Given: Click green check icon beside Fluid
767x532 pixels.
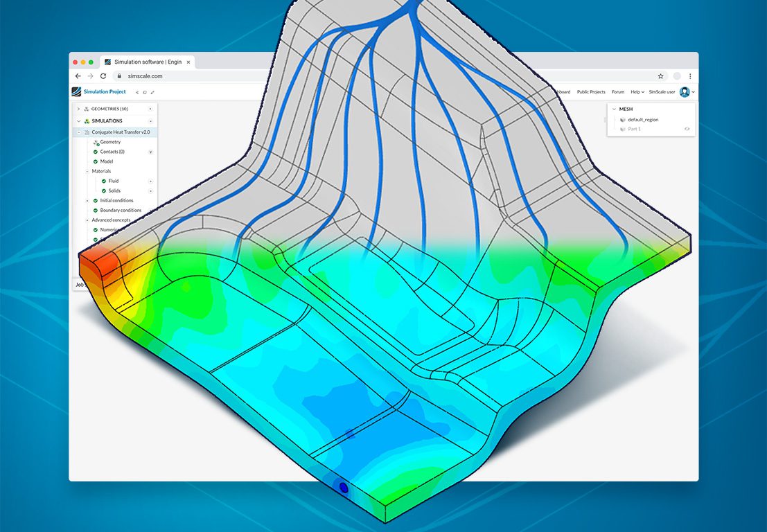Looking at the screenshot, I should click(x=104, y=181).
